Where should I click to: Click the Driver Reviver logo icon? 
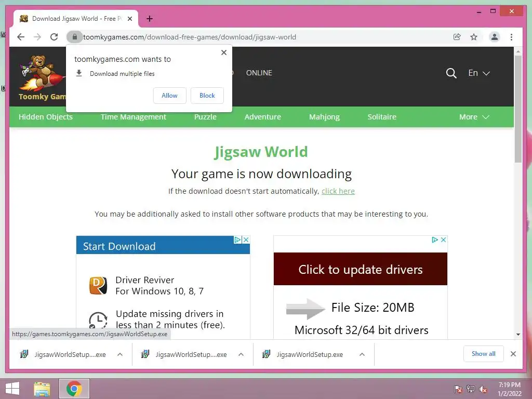click(x=98, y=285)
